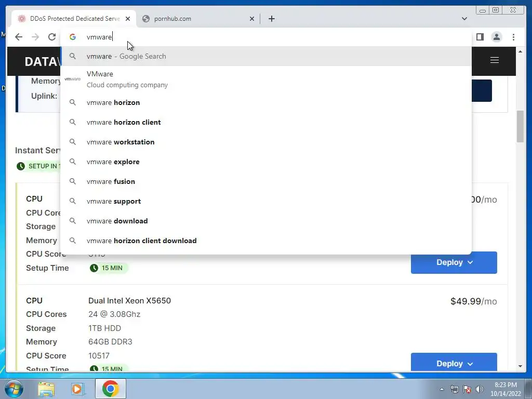
Task: Click the search icon beside 'vmware horizon'
Action: coord(73,102)
